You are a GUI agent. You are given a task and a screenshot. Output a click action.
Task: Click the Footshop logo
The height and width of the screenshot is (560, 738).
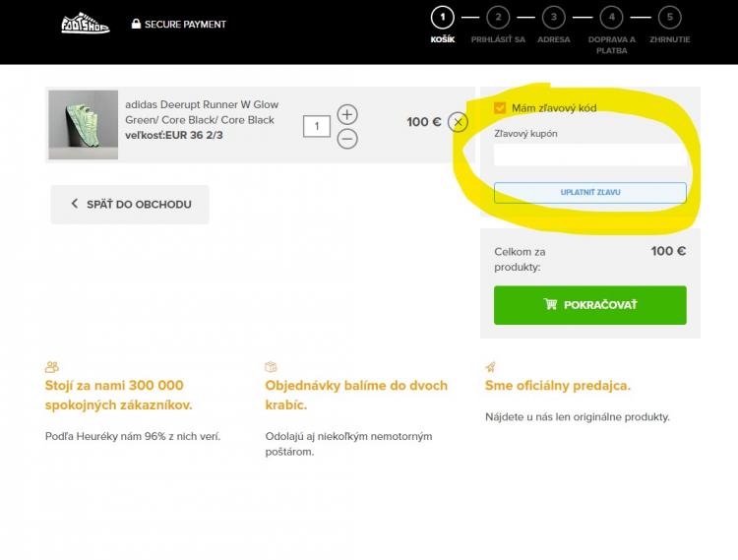[86, 23]
